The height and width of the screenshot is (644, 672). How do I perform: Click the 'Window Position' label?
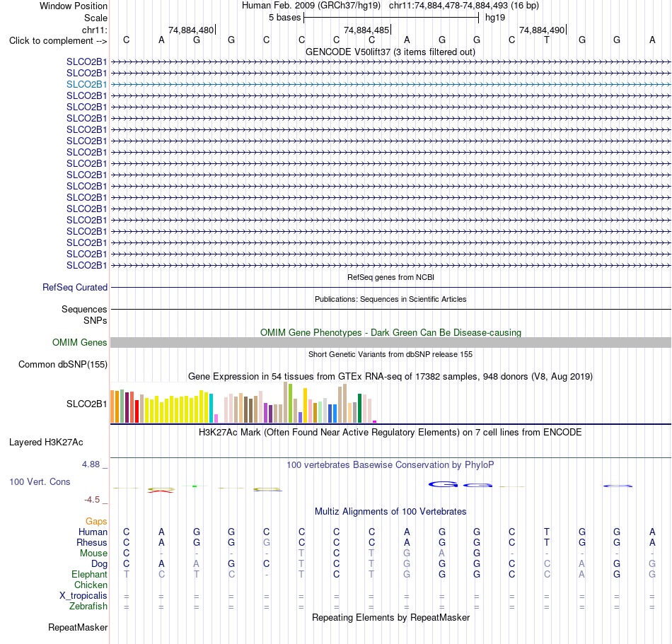point(74,6)
